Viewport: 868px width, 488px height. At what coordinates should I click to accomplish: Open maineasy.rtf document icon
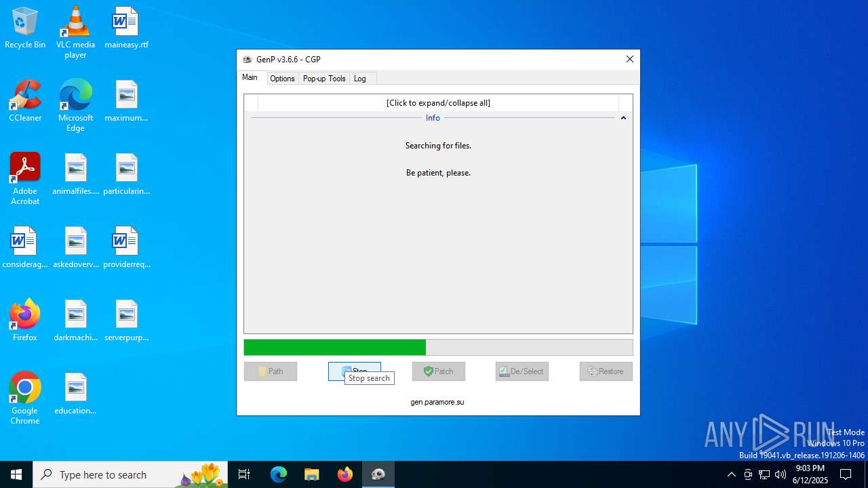point(126,28)
